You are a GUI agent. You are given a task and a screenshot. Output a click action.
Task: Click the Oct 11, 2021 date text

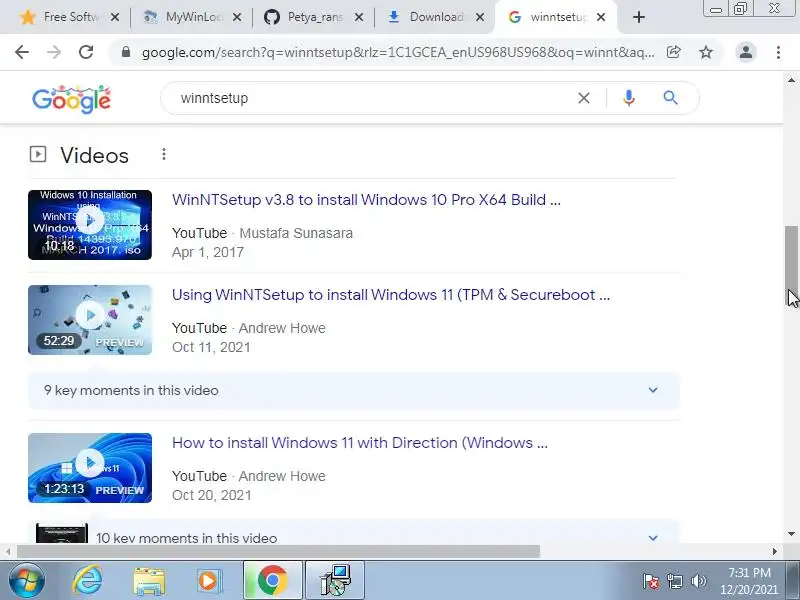point(211,347)
